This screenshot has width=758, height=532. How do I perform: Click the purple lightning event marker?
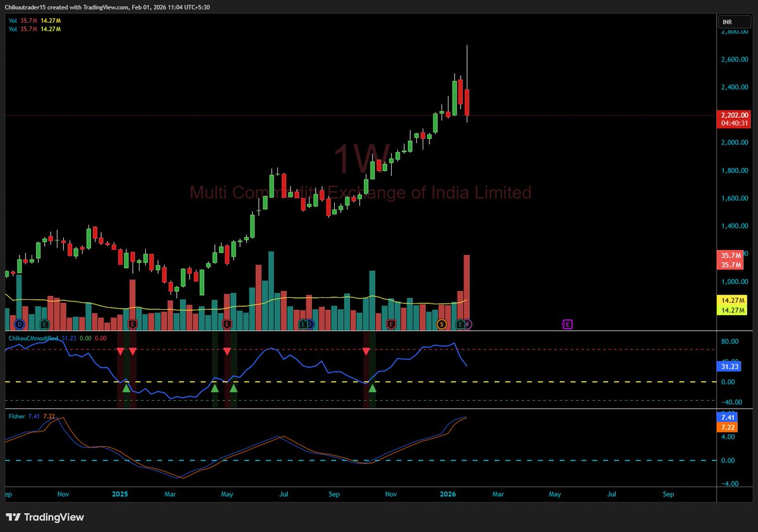[468, 324]
